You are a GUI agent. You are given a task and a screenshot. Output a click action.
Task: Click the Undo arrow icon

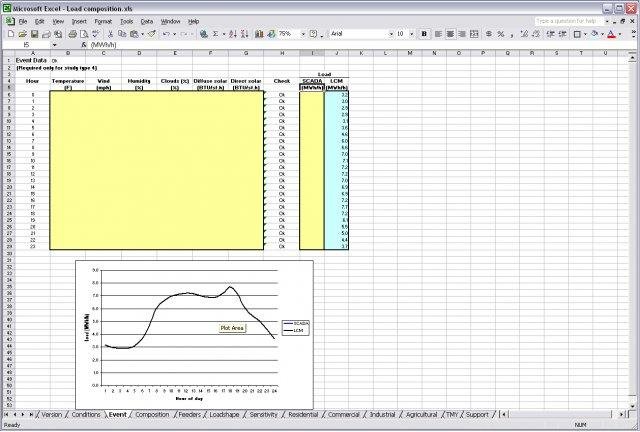click(166, 34)
